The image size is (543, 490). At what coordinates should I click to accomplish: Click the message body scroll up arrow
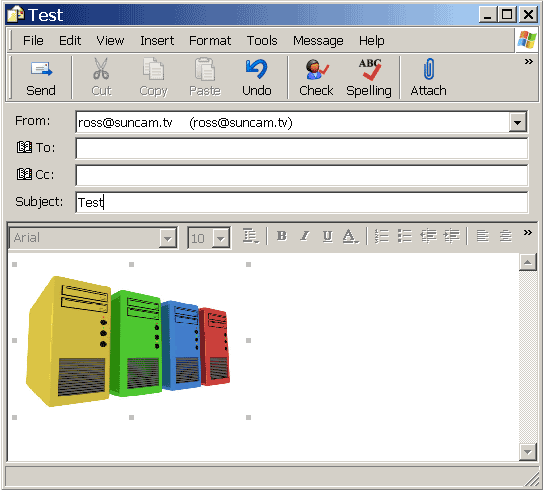(528, 262)
